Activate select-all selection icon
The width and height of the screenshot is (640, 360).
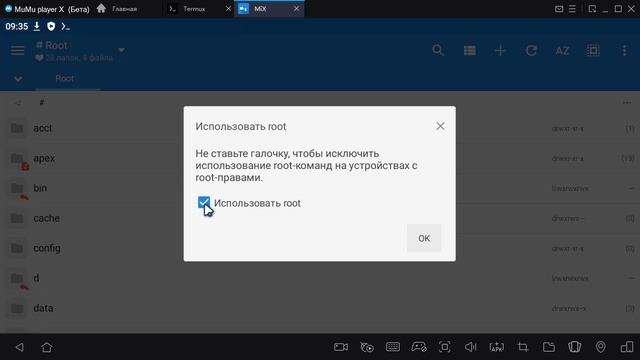click(x=593, y=51)
